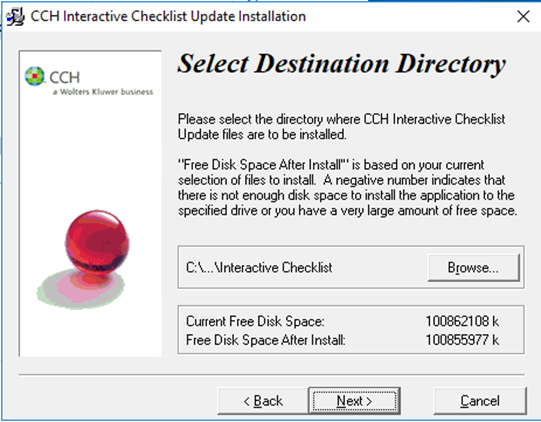The image size is (541, 422).
Task: Click the 100855977 k value
Action: (462, 340)
